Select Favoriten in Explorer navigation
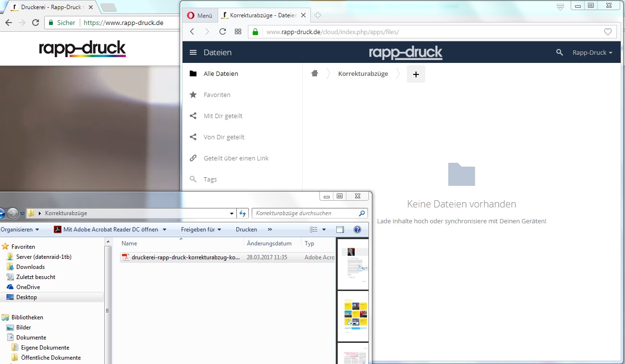 pos(23,246)
